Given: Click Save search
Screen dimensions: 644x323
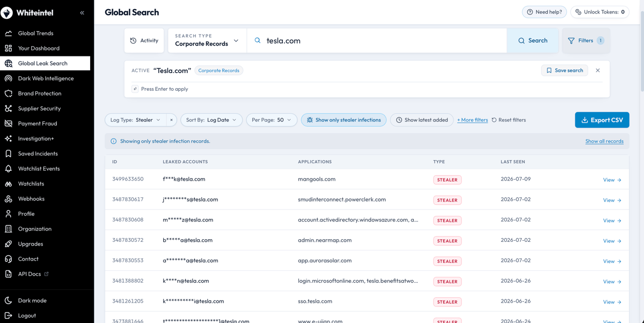Looking at the screenshot, I should click(565, 70).
